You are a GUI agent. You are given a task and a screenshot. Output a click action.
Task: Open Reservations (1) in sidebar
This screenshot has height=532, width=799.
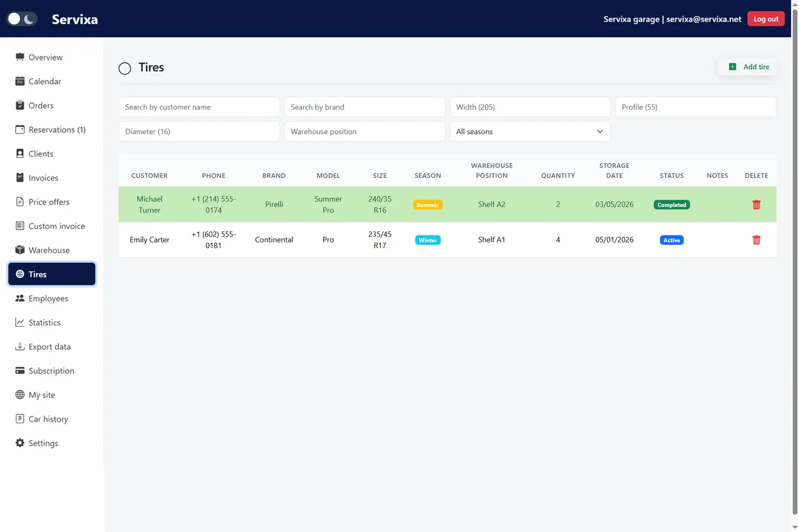52,130
